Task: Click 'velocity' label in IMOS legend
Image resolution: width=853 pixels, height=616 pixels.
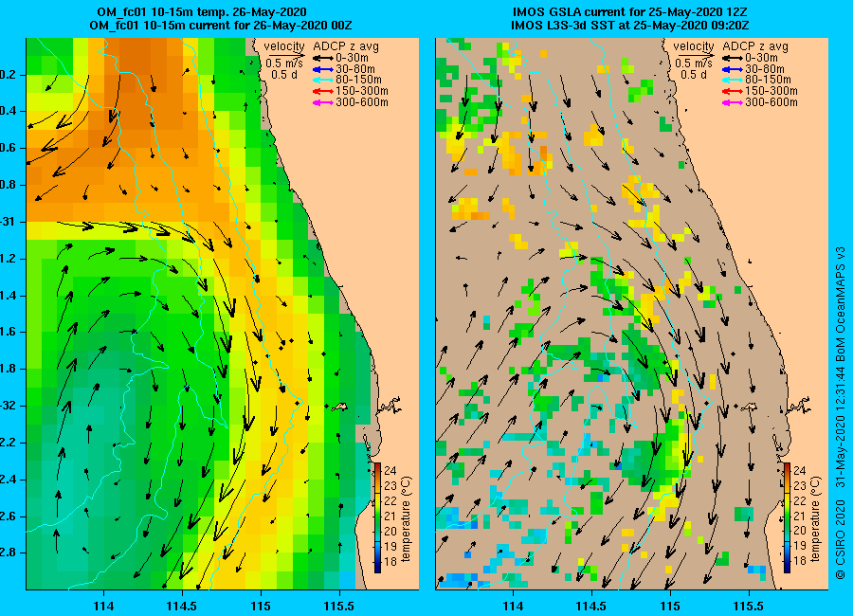Action: 694,46
